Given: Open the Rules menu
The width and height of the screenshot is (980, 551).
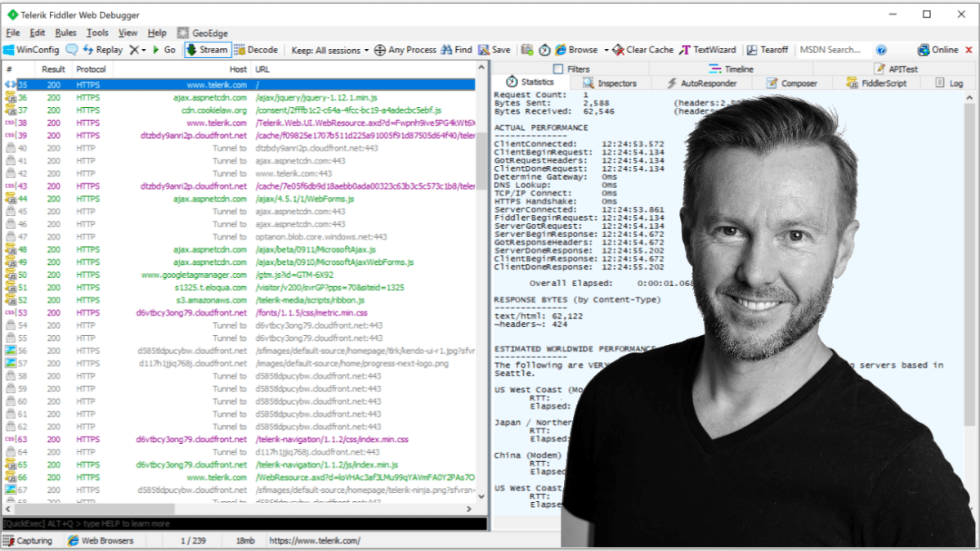Looking at the screenshot, I should pos(67,33).
